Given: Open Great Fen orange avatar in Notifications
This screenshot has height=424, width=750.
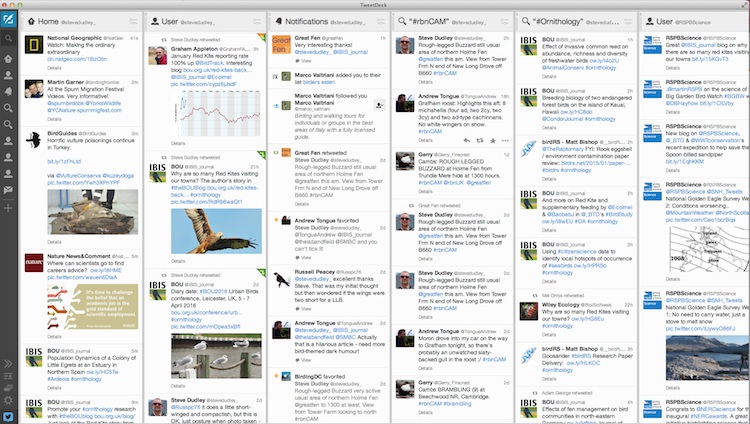Looking at the screenshot, I should pos(281,45).
